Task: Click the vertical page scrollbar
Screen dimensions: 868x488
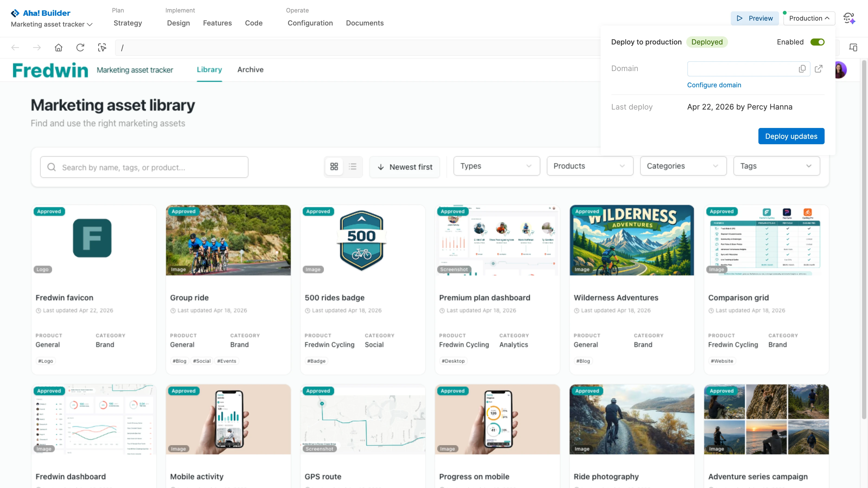Action: (x=864, y=239)
